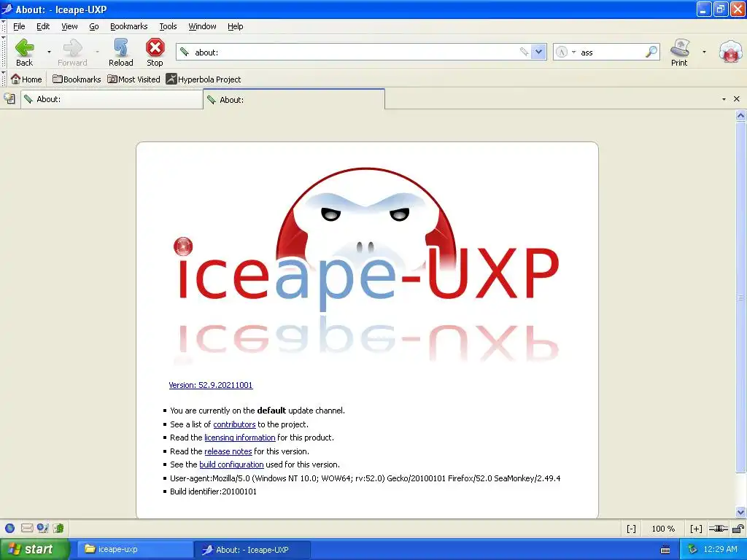Image resolution: width=747 pixels, height=560 pixels.
Task: Click the security padlock icon in status bar
Action: pos(738,529)
